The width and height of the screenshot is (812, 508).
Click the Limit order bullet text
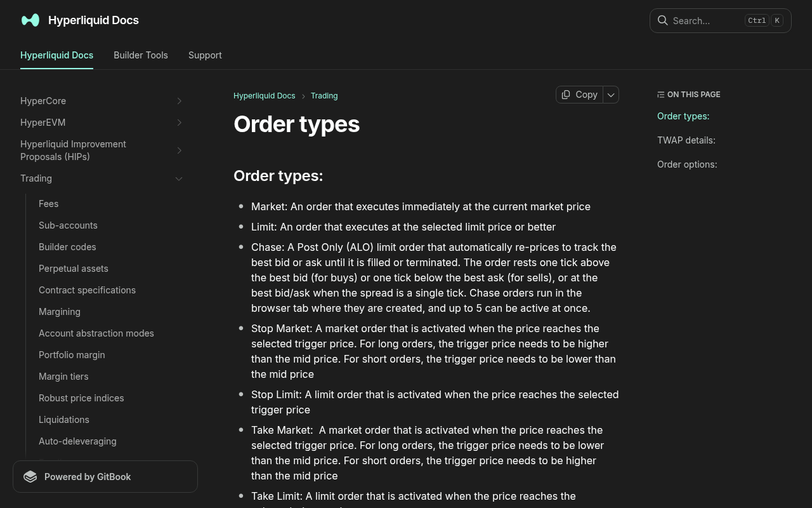pos(403,227)
